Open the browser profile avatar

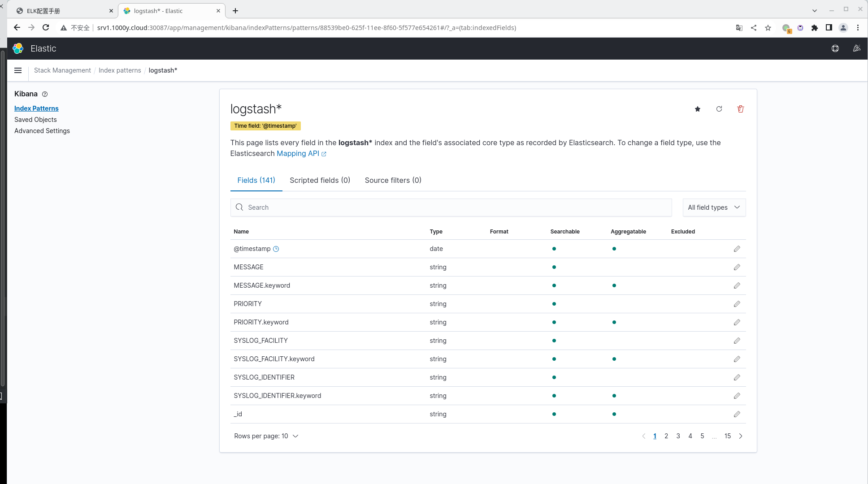[x=843, y=28]
